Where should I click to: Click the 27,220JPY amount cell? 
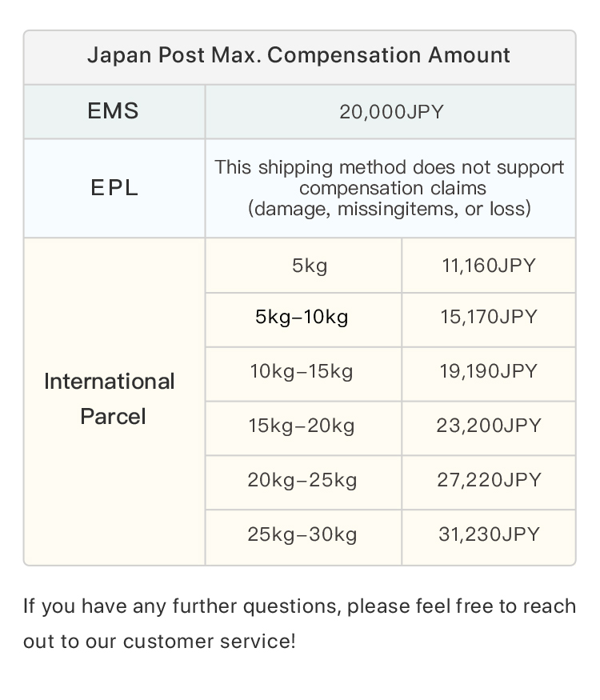point(488,480)
